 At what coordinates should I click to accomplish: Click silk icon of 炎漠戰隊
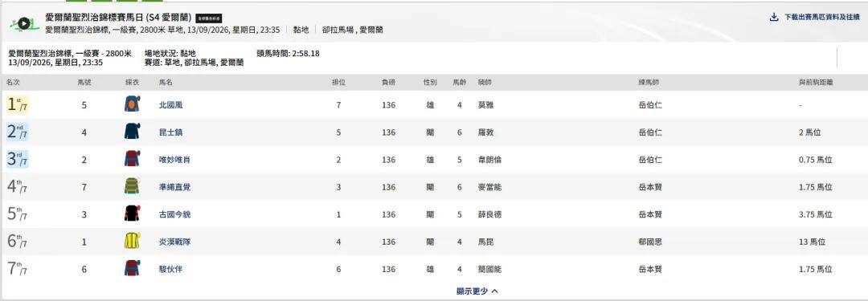click(x=132, y=242)
